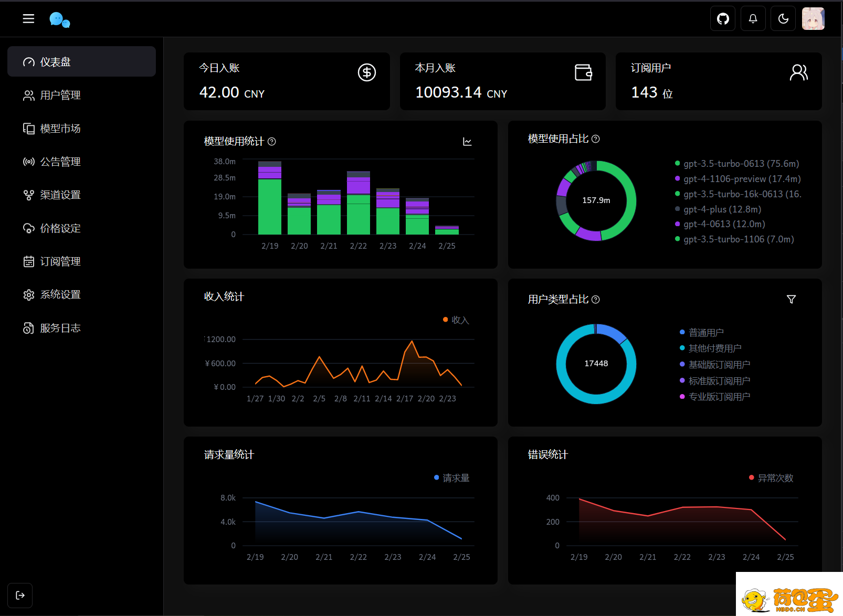The image size is (843, 616).
Task: Open 公告管理 in sidebar
Action: pos(81,162)
